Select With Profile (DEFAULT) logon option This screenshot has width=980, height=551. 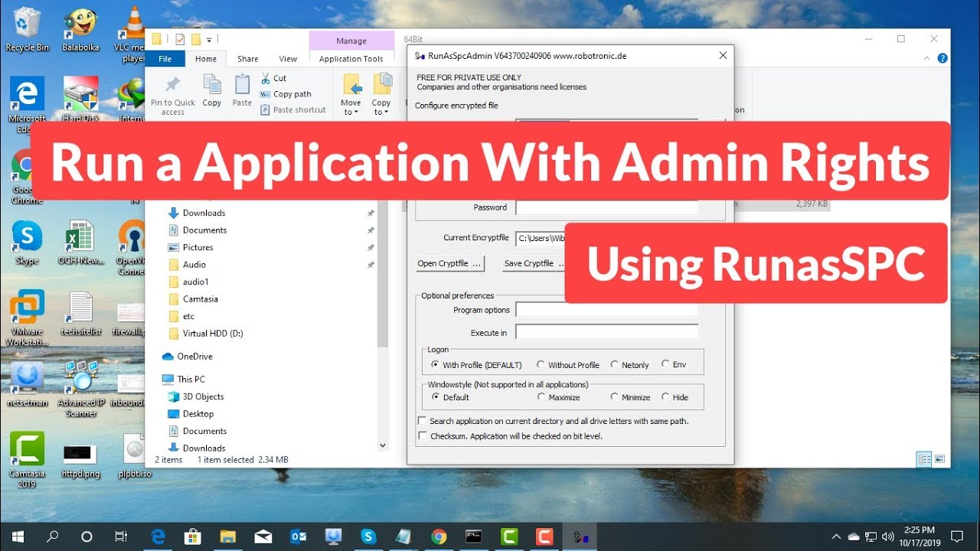click(x=476, y=365)
